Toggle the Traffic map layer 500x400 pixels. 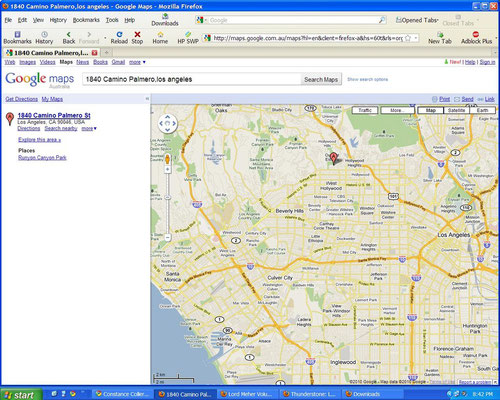click(365, 110)
